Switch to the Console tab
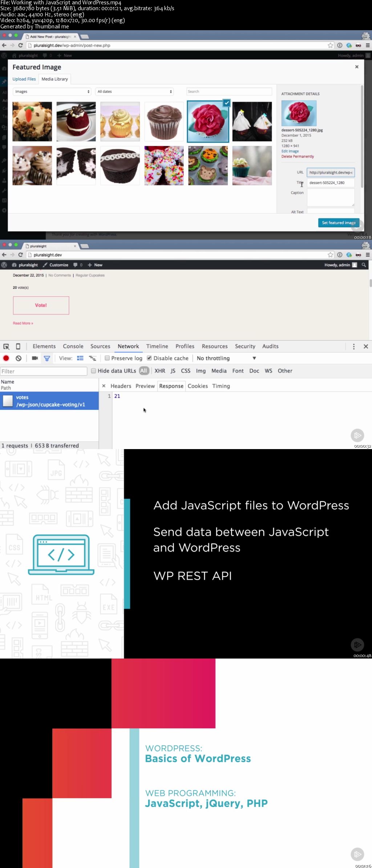The image size is (372, 868). 73,346
